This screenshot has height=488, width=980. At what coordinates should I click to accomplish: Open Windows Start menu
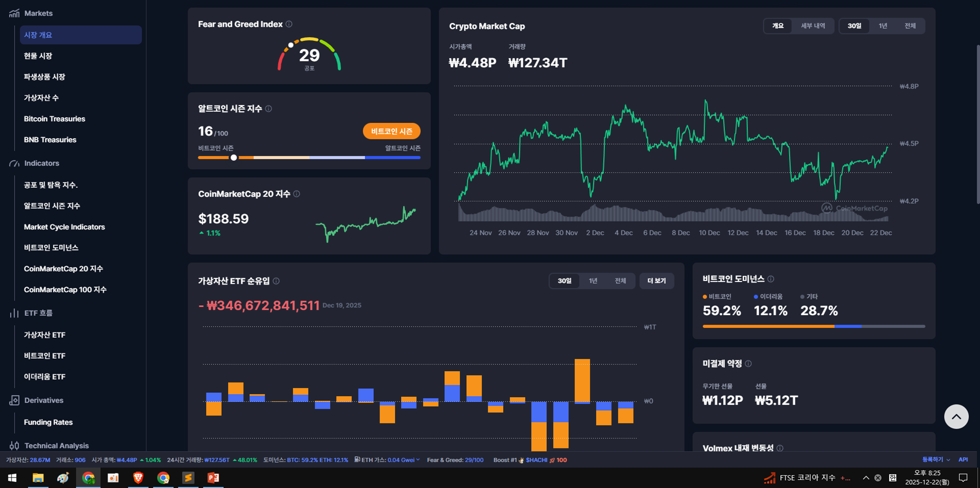coord(12,477)
